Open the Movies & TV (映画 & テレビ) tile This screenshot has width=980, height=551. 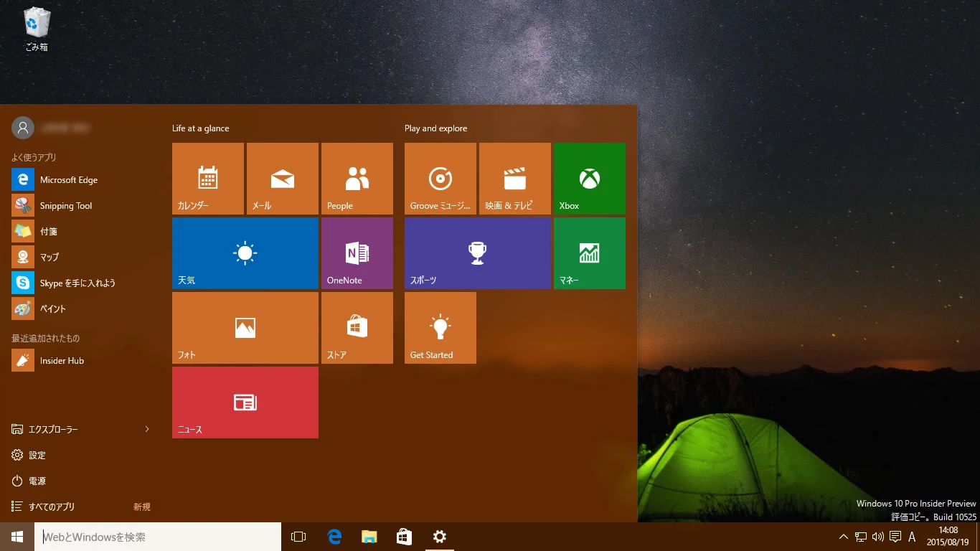click(x=515, y=179)
